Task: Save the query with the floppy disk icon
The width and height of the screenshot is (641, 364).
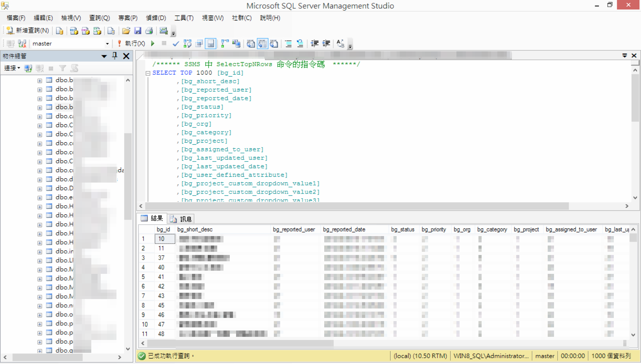Action: [138, 31]
